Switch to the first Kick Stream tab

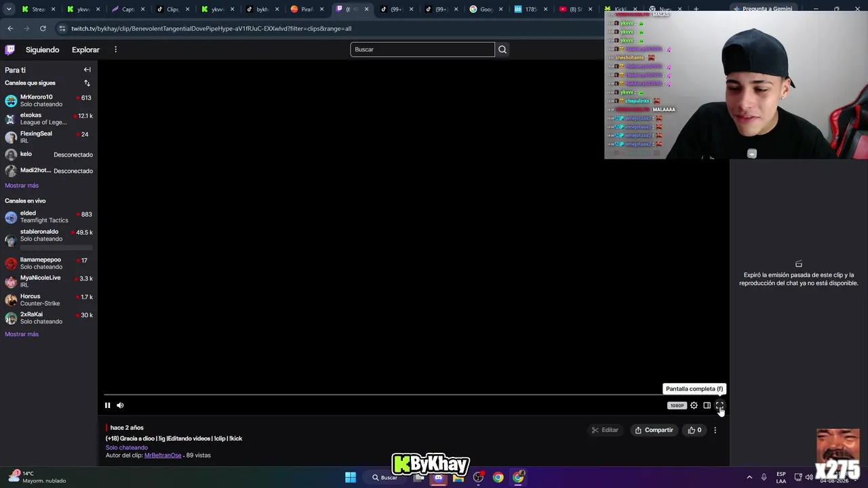tap(38, 9)
